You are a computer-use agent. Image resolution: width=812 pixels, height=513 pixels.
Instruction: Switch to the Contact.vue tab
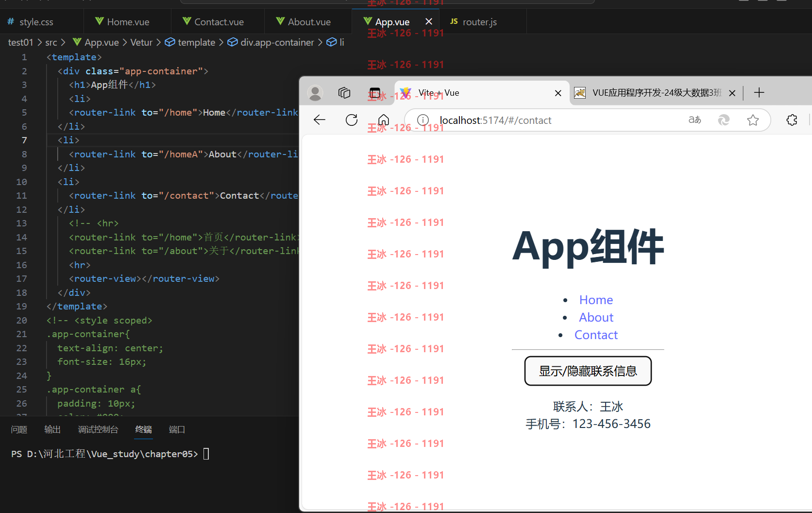[213, 22]
